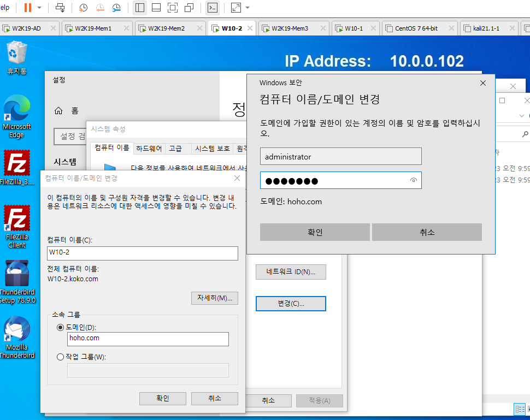
Task: Click in the password field
Action: pyautogui.click(x=341, y=180)
